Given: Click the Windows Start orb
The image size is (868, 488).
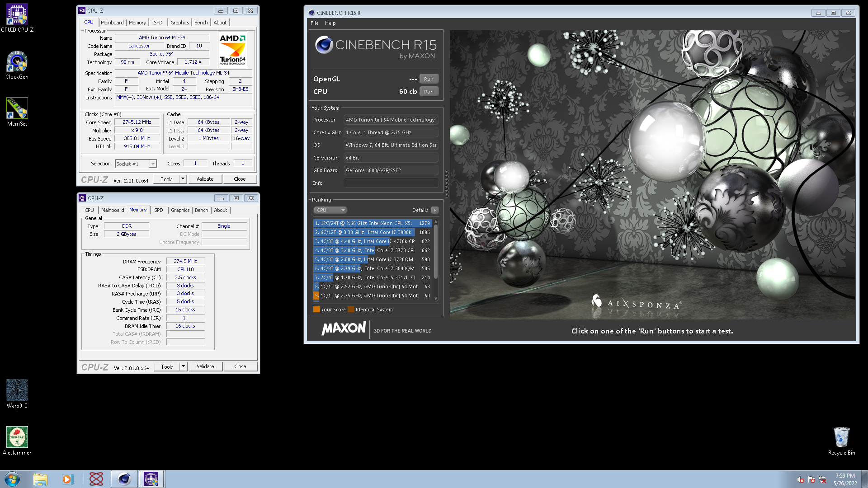Looking at the screenshot, I should click(12, 479).
